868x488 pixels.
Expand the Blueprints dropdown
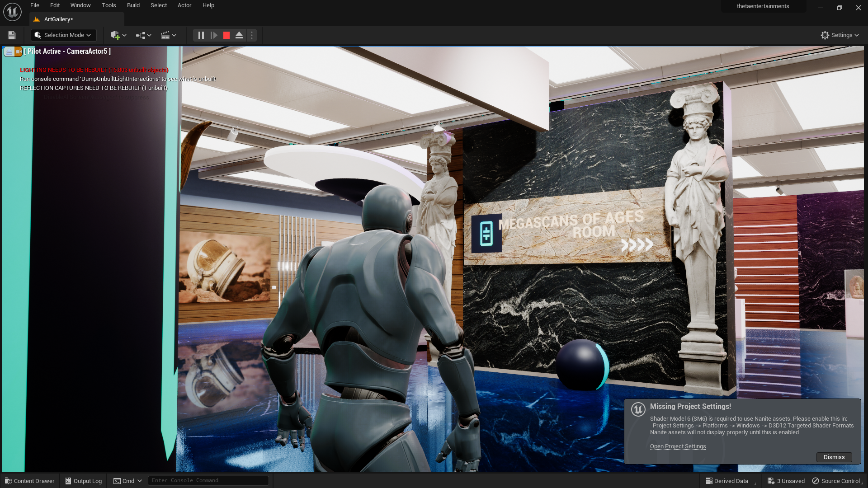coord(143,35)
